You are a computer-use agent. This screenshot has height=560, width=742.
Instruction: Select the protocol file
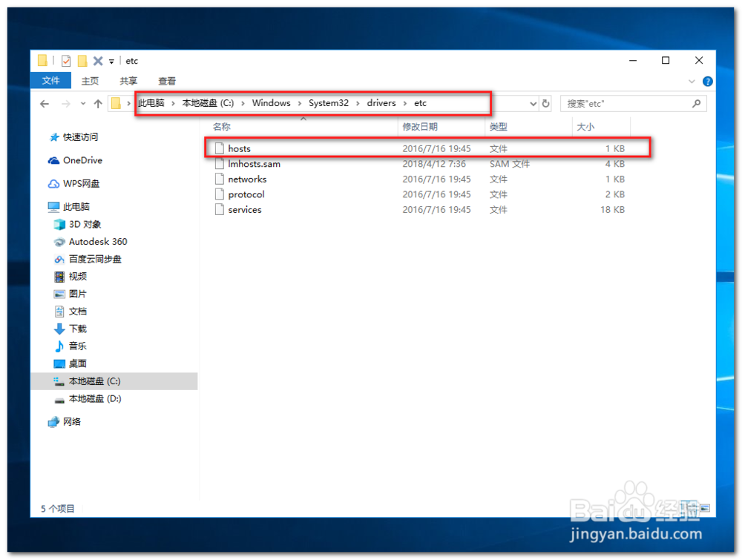(419, 194)
